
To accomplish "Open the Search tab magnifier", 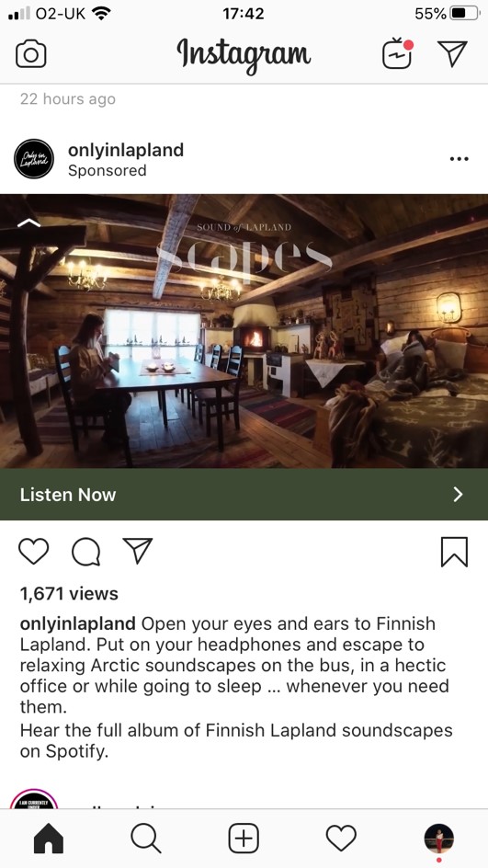I will click(x=146, y=839).
